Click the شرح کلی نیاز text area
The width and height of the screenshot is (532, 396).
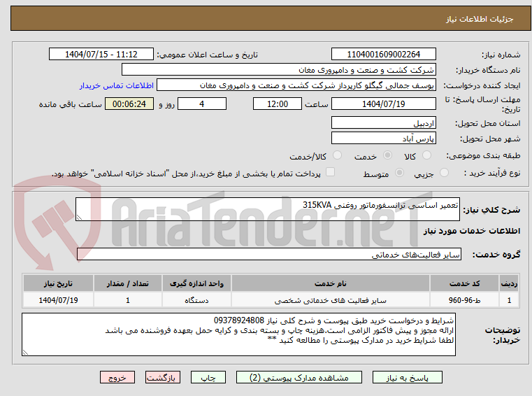(x=267, y=209)
